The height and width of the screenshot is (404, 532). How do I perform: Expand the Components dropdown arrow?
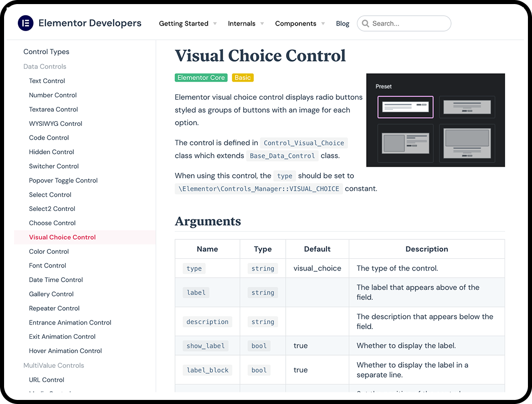[x=323, y=23]
